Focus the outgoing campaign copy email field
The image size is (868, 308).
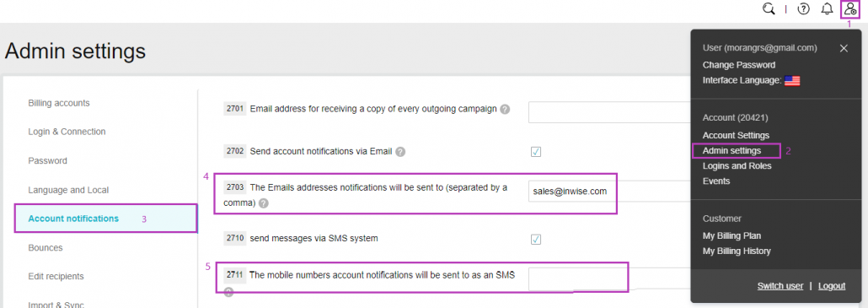[609, 112]
